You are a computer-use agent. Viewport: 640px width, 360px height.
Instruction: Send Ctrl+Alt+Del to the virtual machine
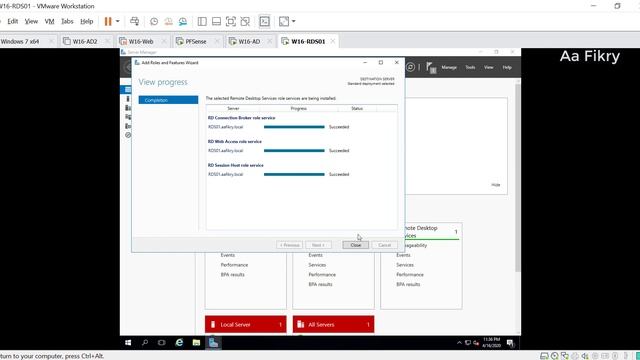134,21
